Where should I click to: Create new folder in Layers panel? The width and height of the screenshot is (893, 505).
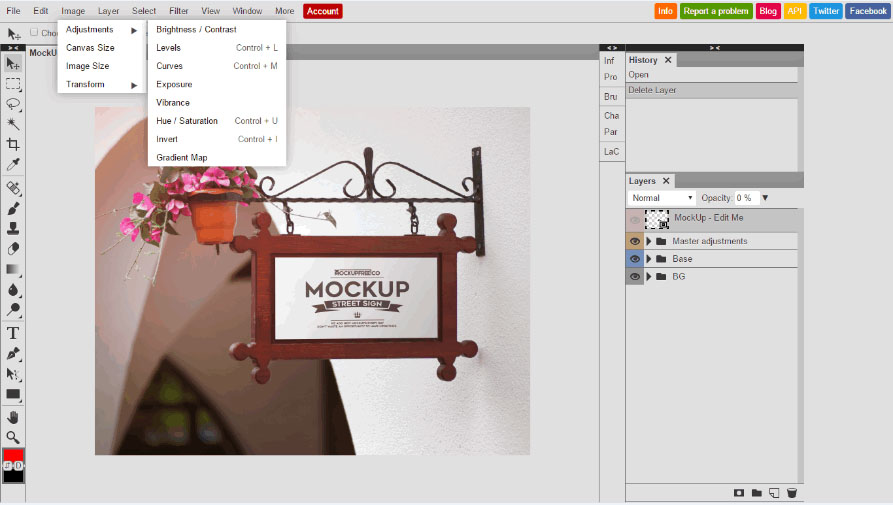pos(757,493)
